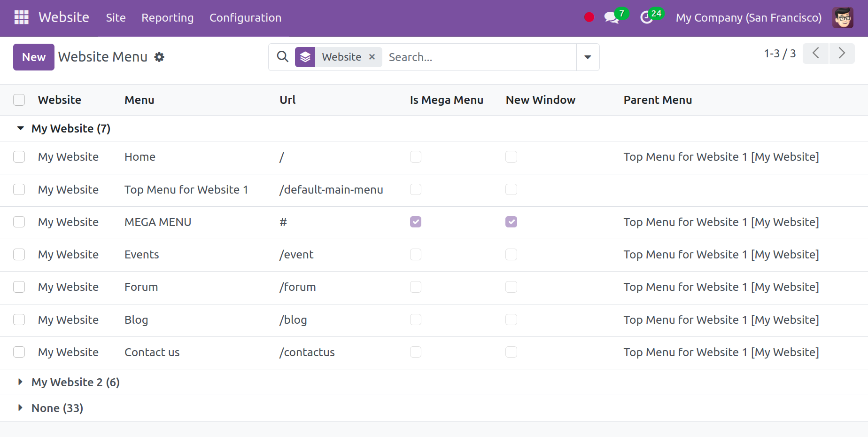868x437 pixels.
Task: Remove the Website group filter tag
Action: click(372, 57)
